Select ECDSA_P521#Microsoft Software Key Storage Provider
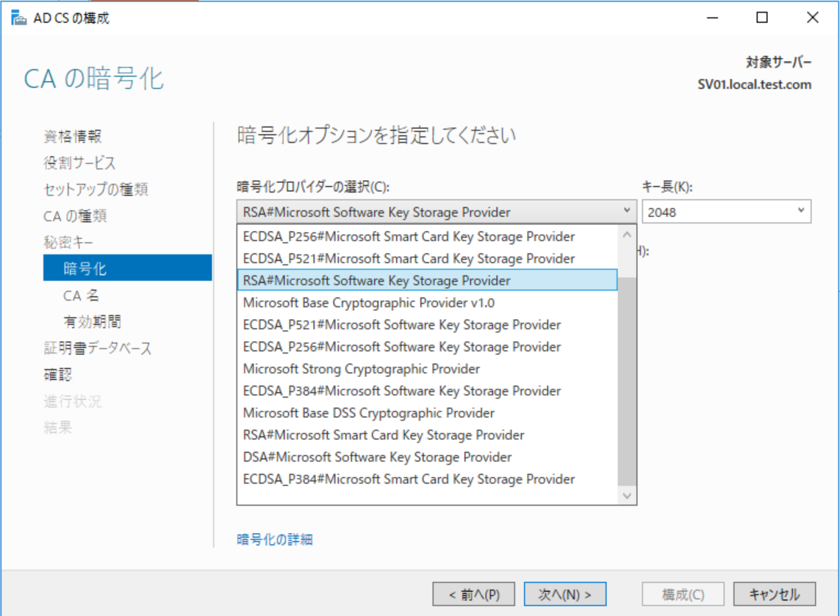 [x=427, y=325]
